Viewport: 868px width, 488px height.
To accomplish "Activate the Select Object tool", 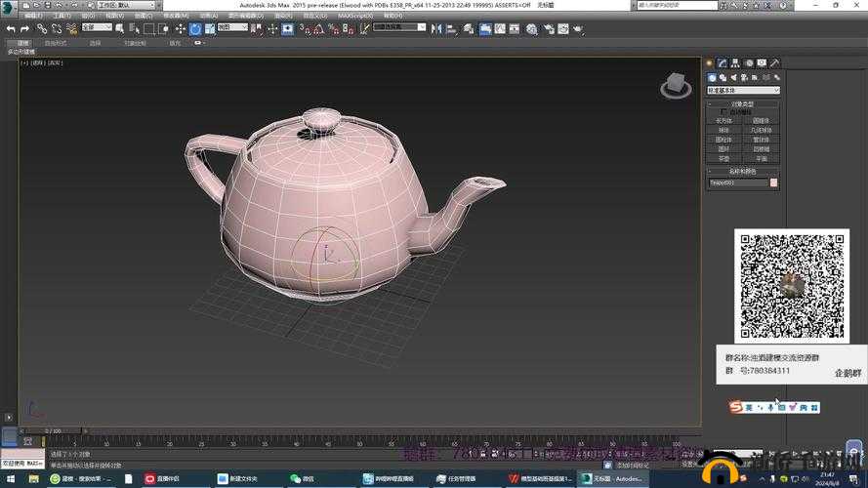I will (x=119, y=28).
